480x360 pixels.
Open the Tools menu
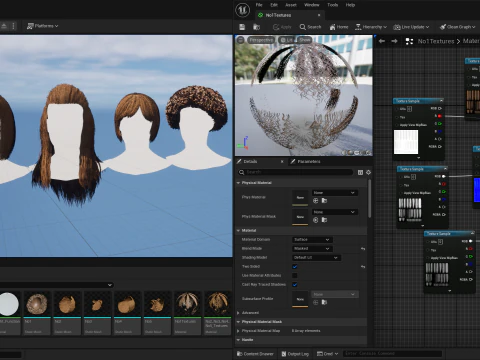coord(332,5)
